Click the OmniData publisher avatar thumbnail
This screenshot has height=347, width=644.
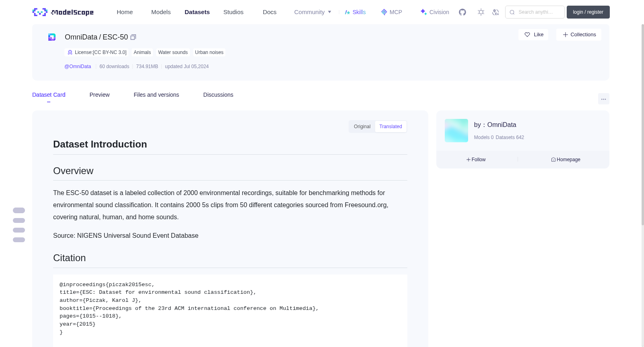tap(456, 131)
